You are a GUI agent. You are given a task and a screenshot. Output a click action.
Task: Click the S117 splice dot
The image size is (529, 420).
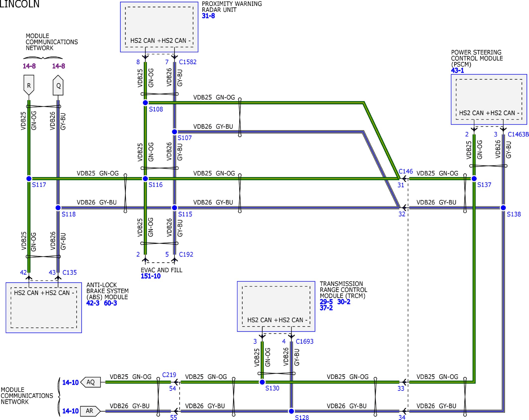tap(29, 178)
